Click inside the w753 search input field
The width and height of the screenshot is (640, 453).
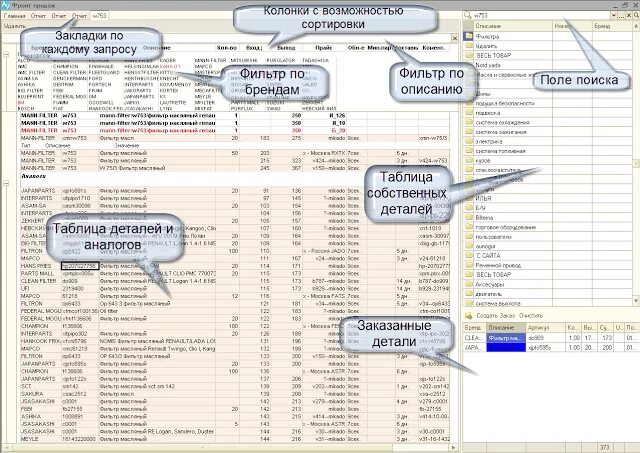pos(541,16)
